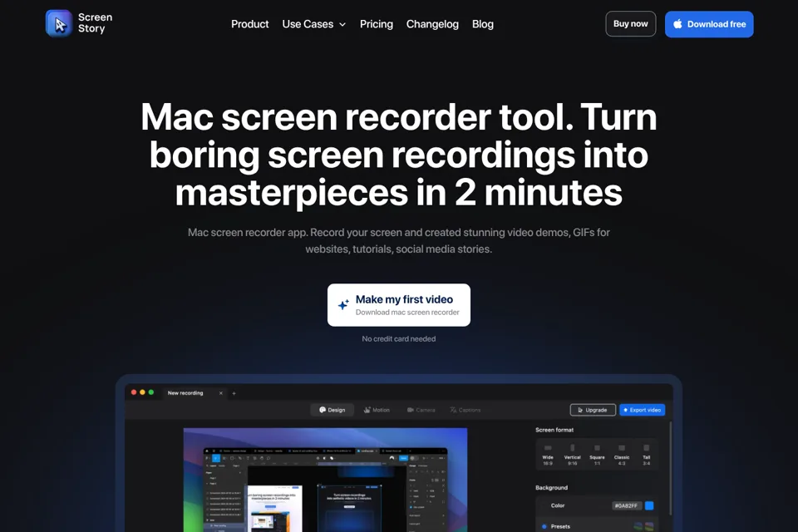Click the recording preview canvas thumbnail
798x532 pixels.
pos(325,480)
